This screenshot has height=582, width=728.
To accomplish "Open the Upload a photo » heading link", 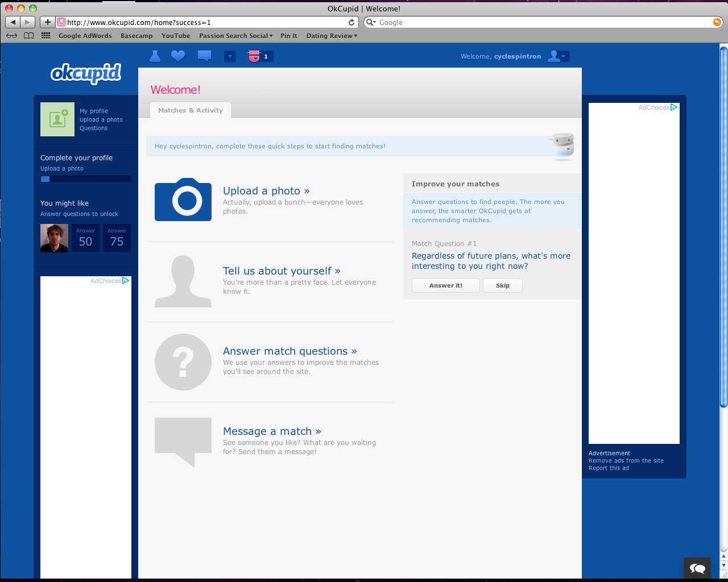I will (x=266, y=191).
